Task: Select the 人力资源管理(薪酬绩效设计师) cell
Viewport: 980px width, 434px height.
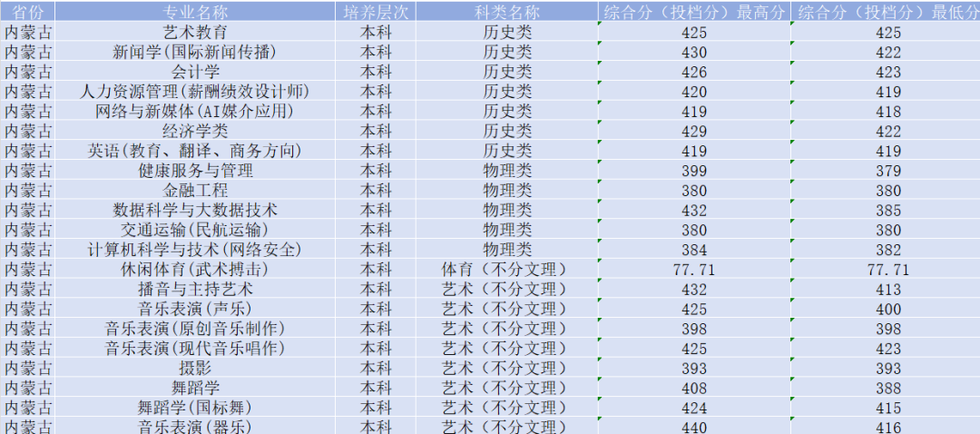Action: click(195, 92)
